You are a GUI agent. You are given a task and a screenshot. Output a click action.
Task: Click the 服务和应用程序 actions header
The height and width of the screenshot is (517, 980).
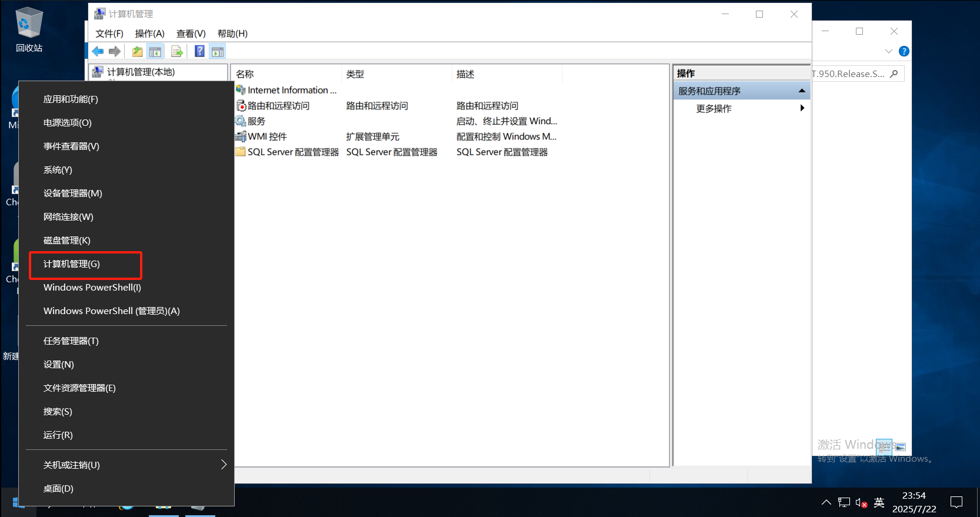click(x=742, y=91)
